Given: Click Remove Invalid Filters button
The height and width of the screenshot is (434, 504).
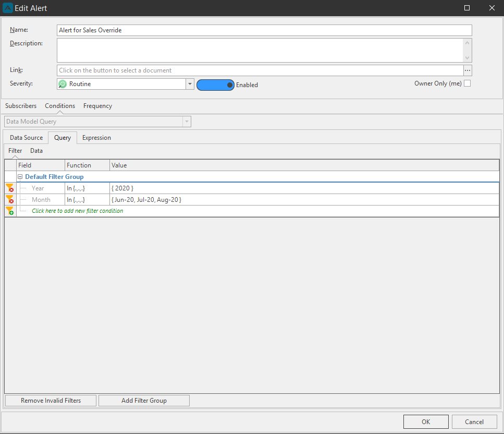Looking at the screenshot, I should pos(51,401).
